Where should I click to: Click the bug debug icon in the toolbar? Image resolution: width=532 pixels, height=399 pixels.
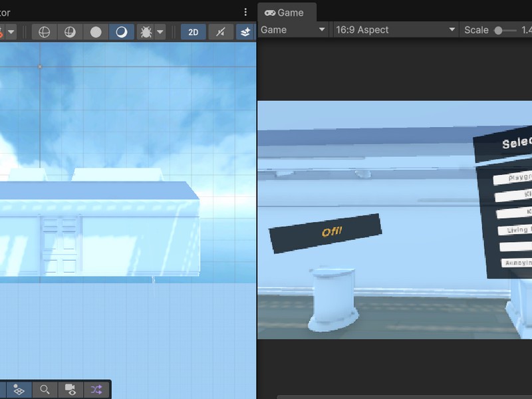point(145,30)
